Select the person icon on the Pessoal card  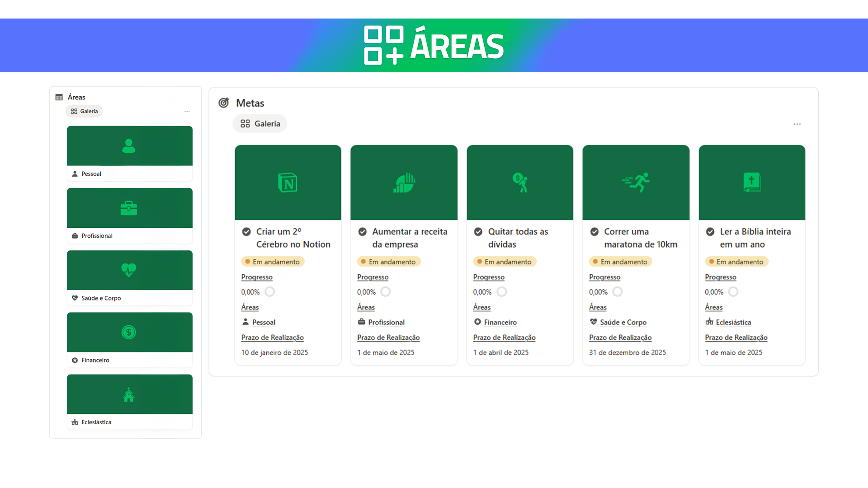tap(129, 145)
